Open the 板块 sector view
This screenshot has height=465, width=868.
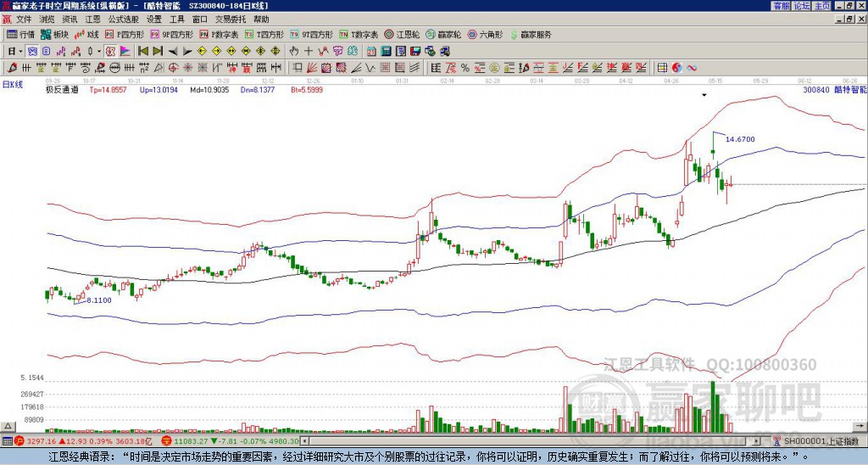(54, 34)
